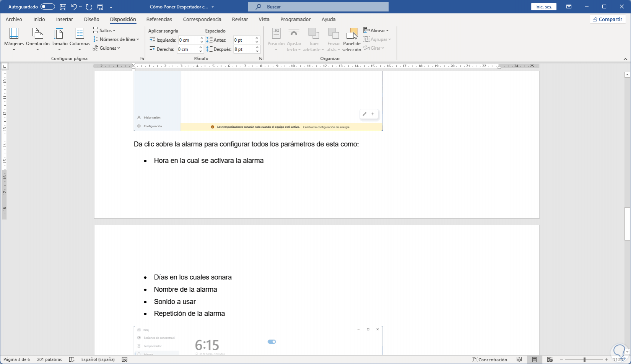Switch to the Revisar tab

click(x=240, y=19)
